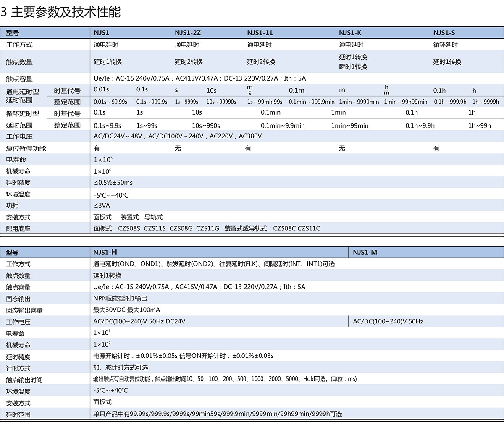Select the 0.1min～9.9min cycle range
Image resolution: width=504 pixels, height=433 pixels.
(x=283, y=125)
